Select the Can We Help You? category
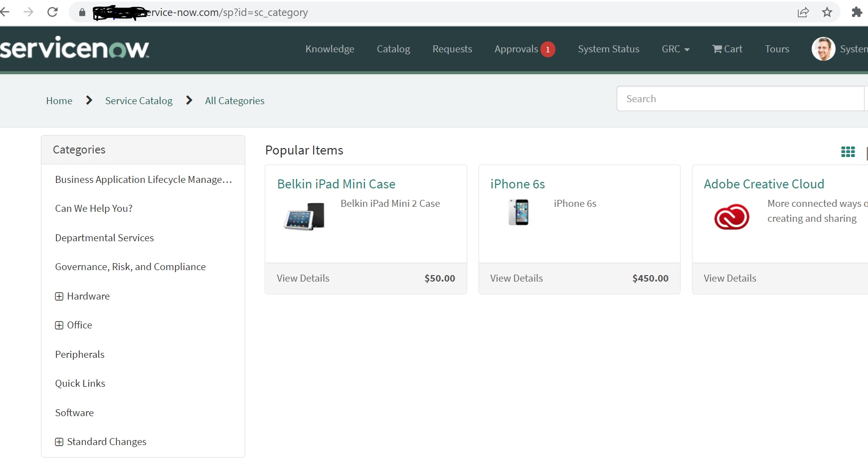This screenshot has width=868, height=464. click(94, 208)
